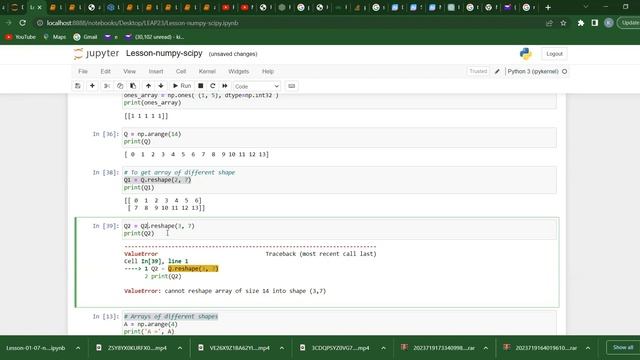Expand options for ZSY8YX0XURFX0 mp4 download

(x=180, y=348)
